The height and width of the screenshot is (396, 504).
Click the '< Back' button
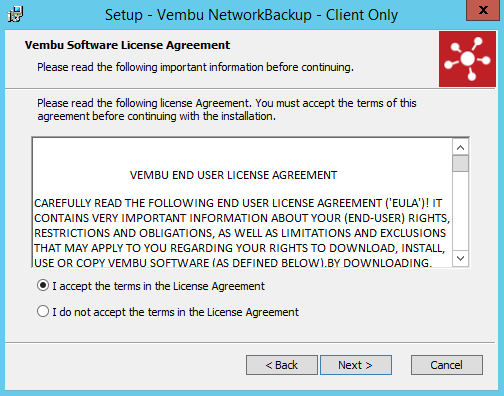coord(282,365)
